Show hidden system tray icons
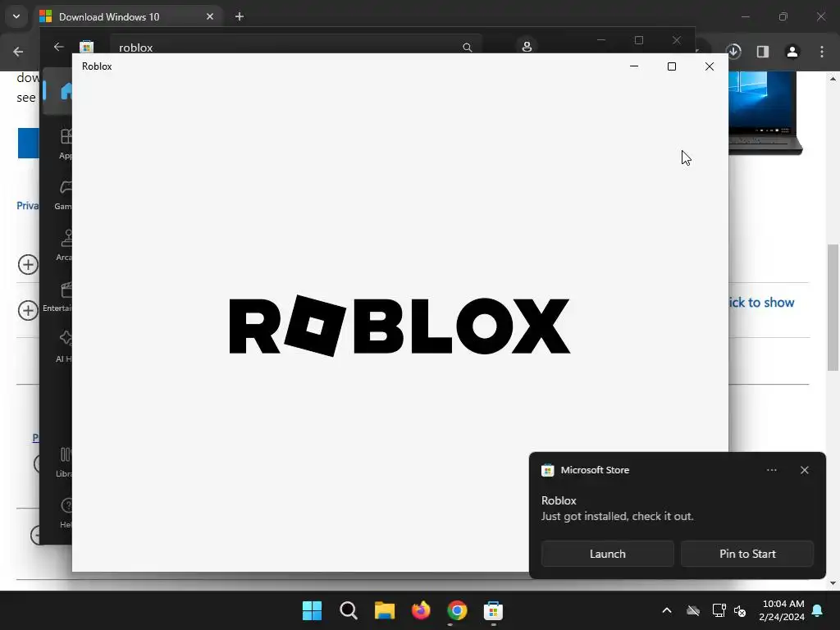840x630 pixels. 667,610
